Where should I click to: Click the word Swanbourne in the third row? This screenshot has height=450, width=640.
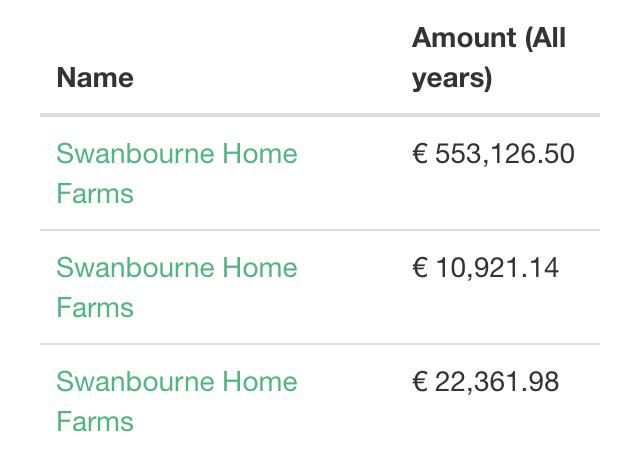(134, 382)
